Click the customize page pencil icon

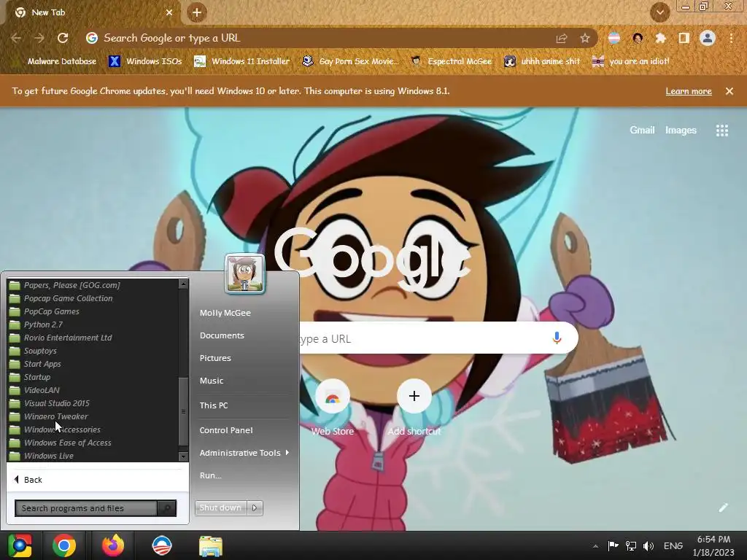click(723, 507)
